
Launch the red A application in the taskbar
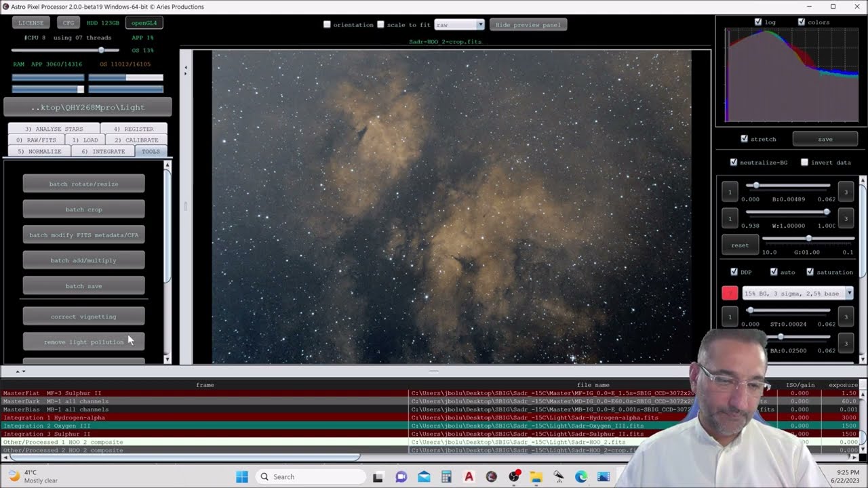click(x=469, y=476)
